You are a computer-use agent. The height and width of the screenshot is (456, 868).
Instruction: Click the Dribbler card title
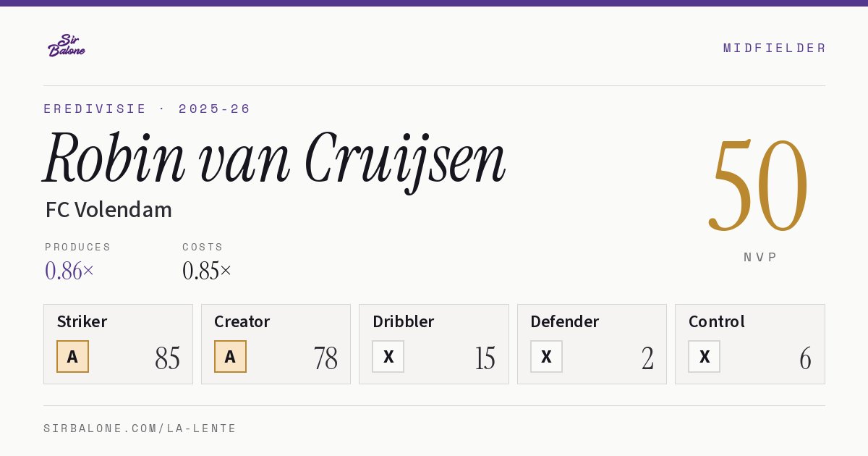click(403, 321)
